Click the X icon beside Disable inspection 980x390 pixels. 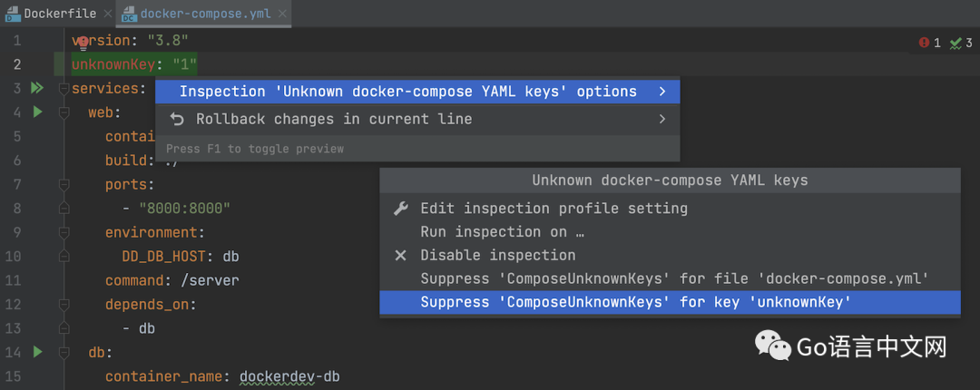(401, 256)
